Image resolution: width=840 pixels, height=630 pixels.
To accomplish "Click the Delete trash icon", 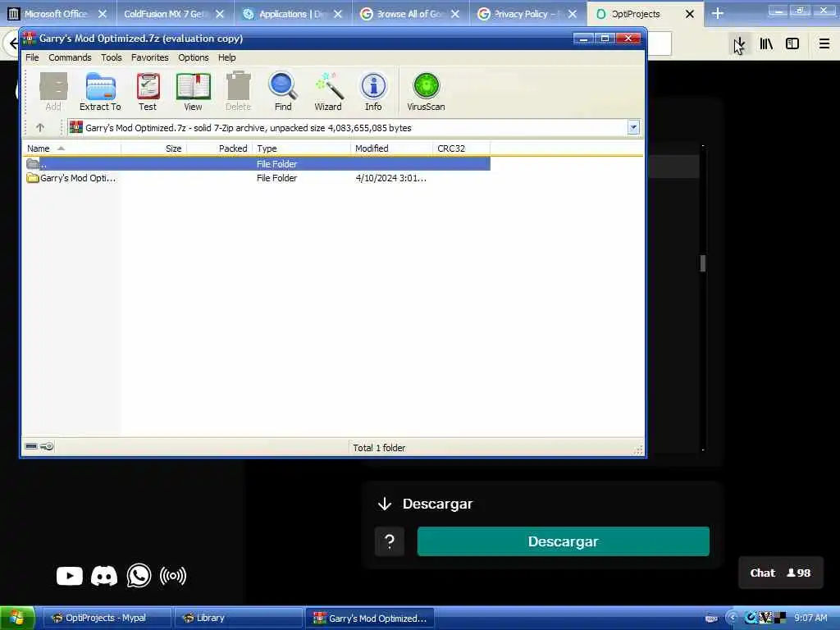I will tap(239, 91).
